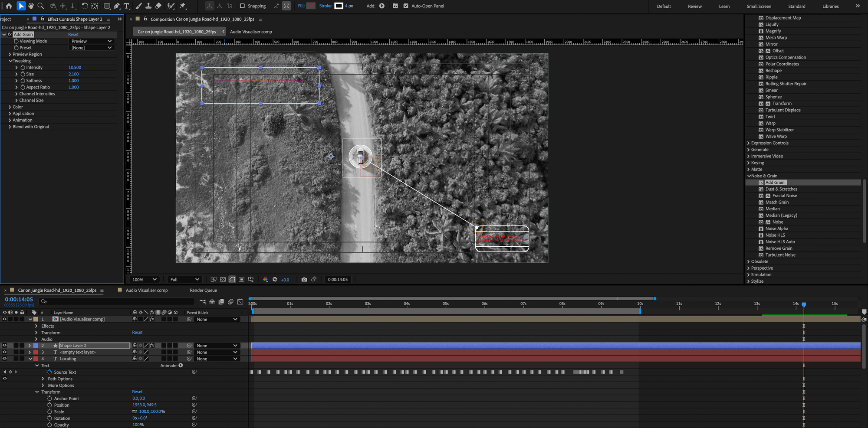Image resolution: width=868 pixels, height=428 pixels.
Task: Select the Hand tool
Action: point(31,6)
